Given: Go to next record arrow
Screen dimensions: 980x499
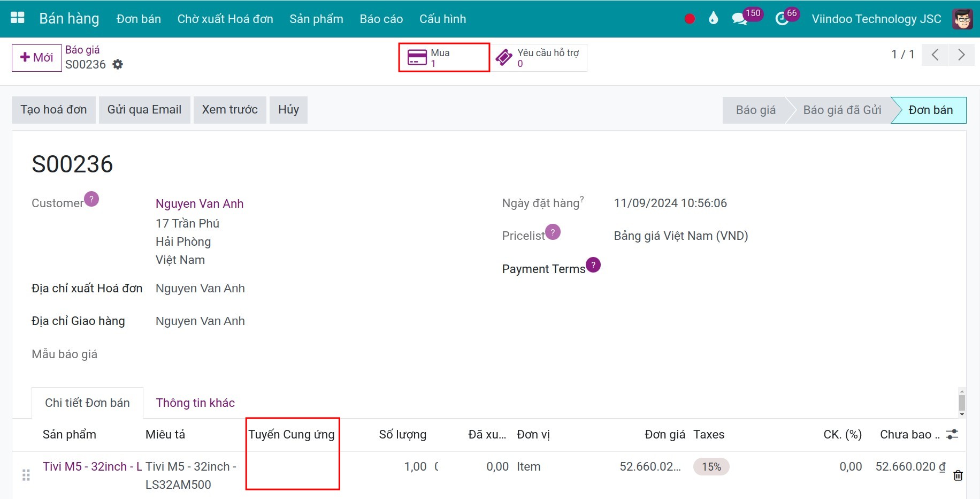Looking at the screenshot, I should tap(961, 55).
